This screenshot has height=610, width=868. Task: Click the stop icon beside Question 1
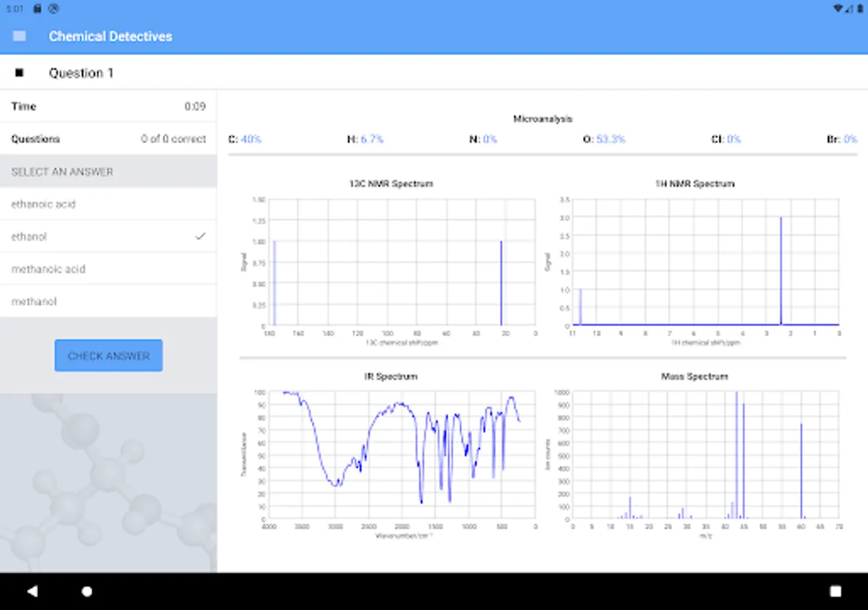[x=19, y=73]
